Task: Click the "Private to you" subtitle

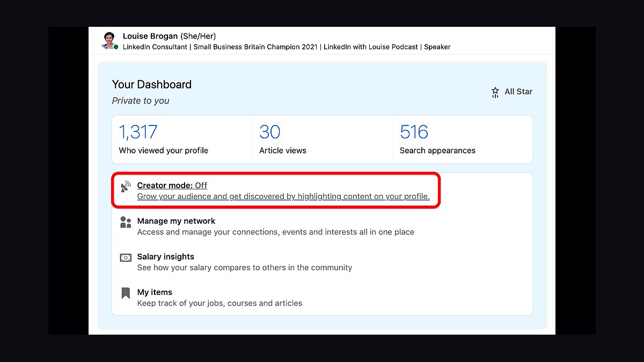Action: click(141, 101)
